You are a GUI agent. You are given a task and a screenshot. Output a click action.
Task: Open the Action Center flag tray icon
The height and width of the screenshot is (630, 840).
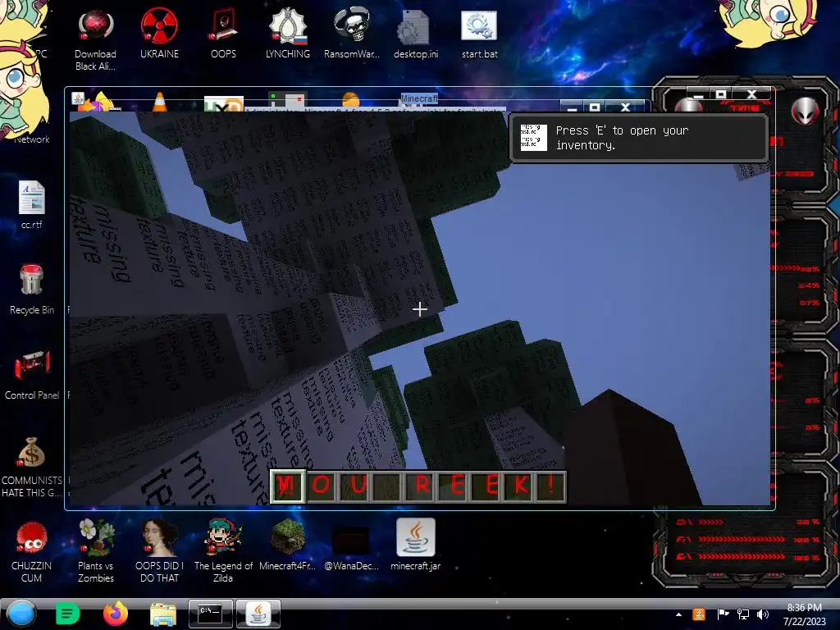point(723,614)
